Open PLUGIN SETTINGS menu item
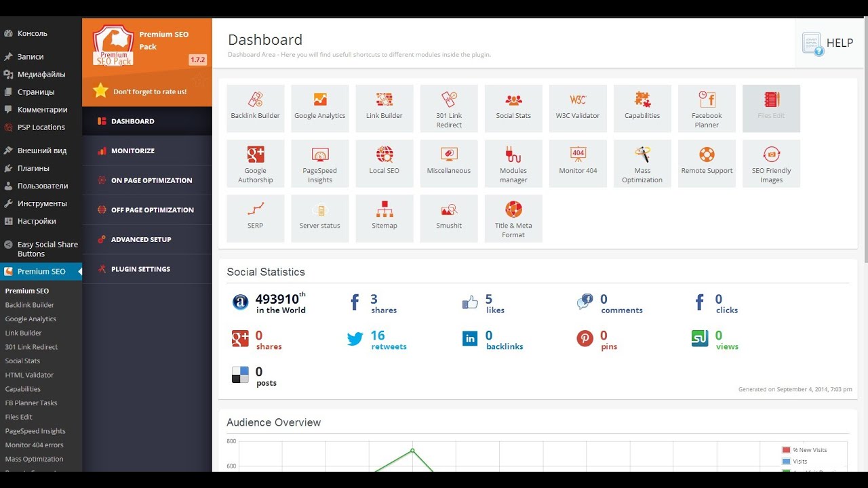 147,269
